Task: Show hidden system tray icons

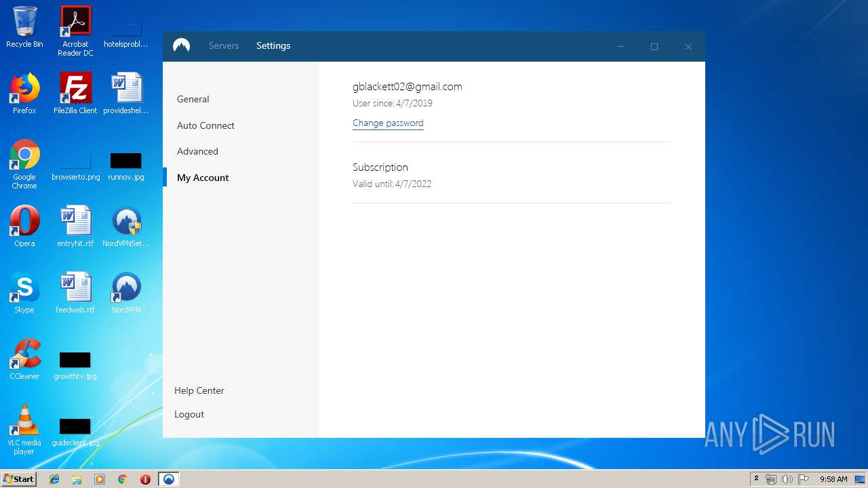Action: (756, 479)
